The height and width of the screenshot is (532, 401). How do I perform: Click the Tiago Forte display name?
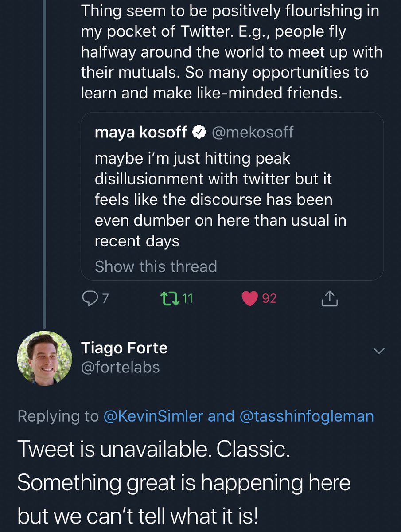(124, 348)
